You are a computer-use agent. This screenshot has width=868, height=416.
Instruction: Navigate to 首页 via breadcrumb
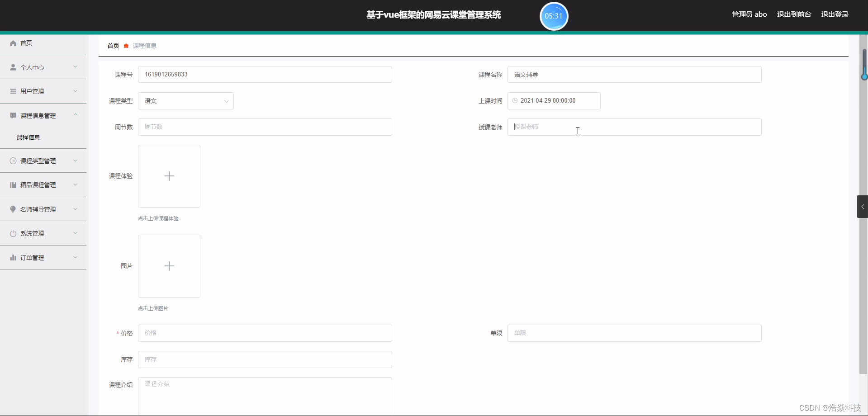[x=113, y=45]
